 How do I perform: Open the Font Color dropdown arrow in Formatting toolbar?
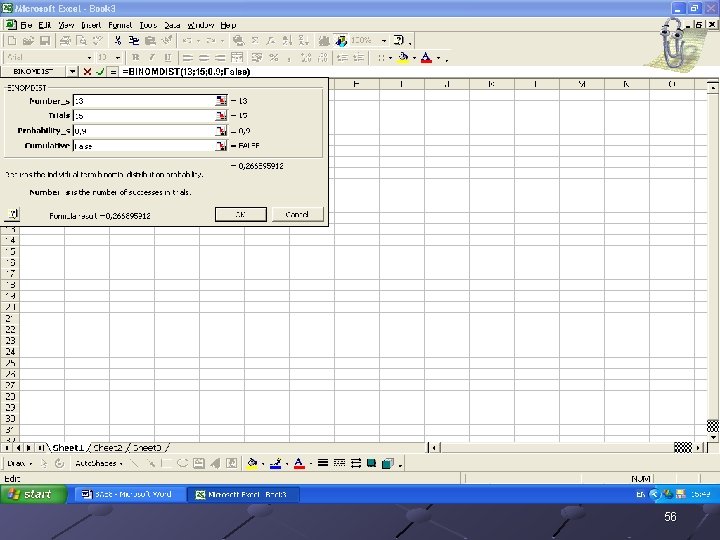(x=438, y=57)
